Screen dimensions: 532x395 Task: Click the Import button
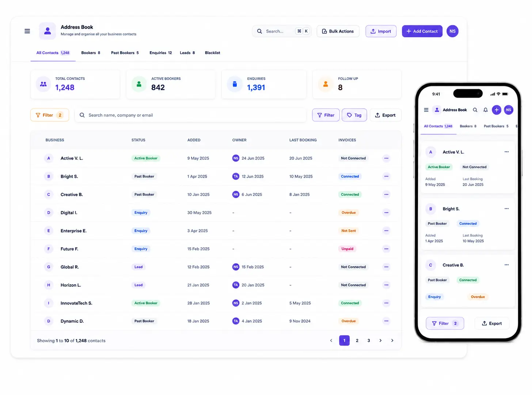[x=381, y=31]
